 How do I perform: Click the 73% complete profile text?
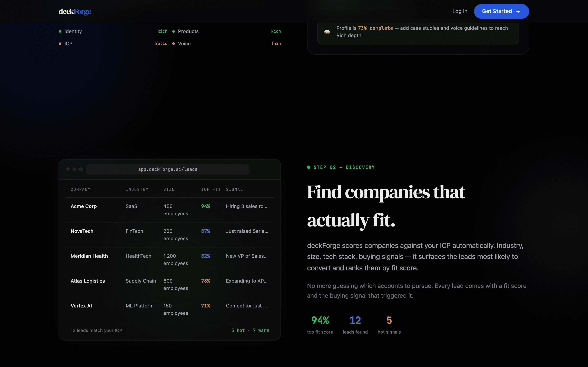coord(375,28)
